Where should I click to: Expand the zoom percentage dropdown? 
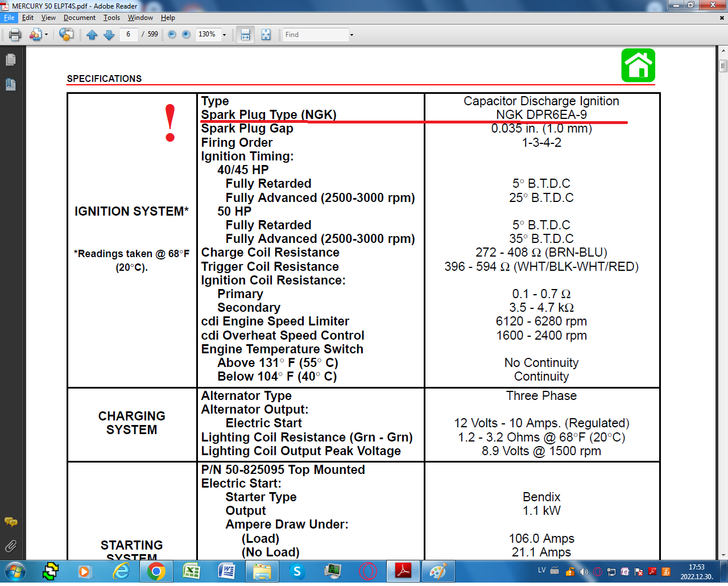pyautogui.click(x=224, y=35)
